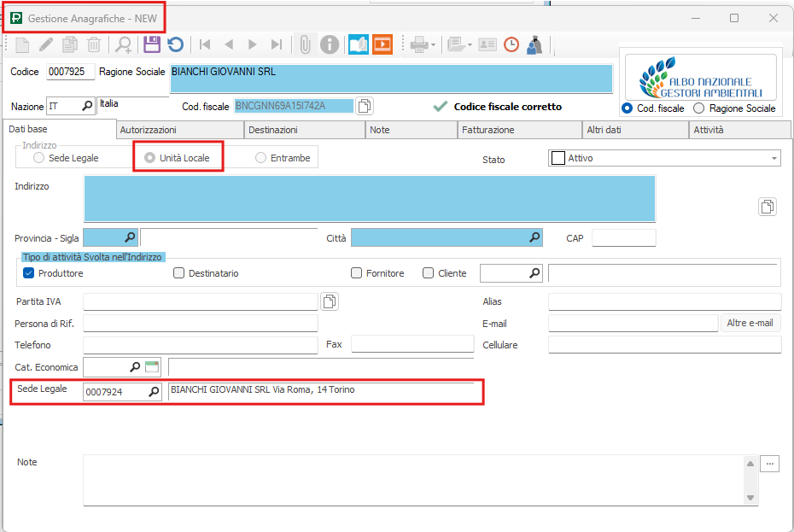Copy the Cod. fiscale value icon

click(365, 106)
